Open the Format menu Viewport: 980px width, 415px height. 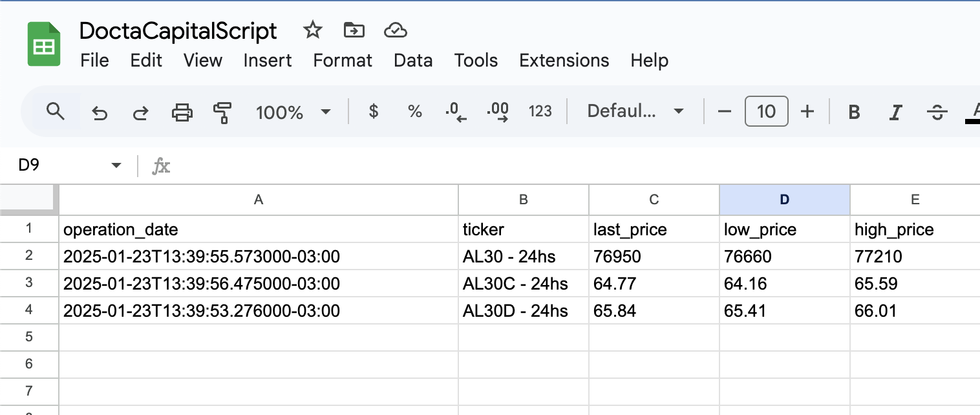click(343, 60)
